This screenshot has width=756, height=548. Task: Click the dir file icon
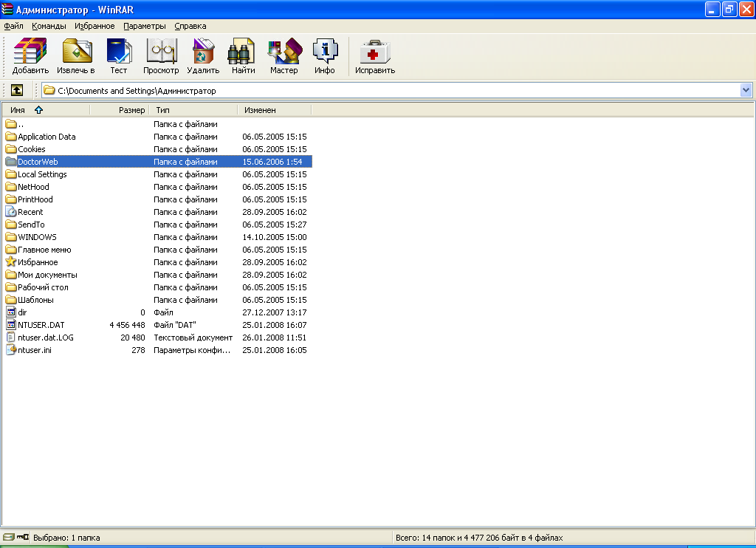point(11,312)
